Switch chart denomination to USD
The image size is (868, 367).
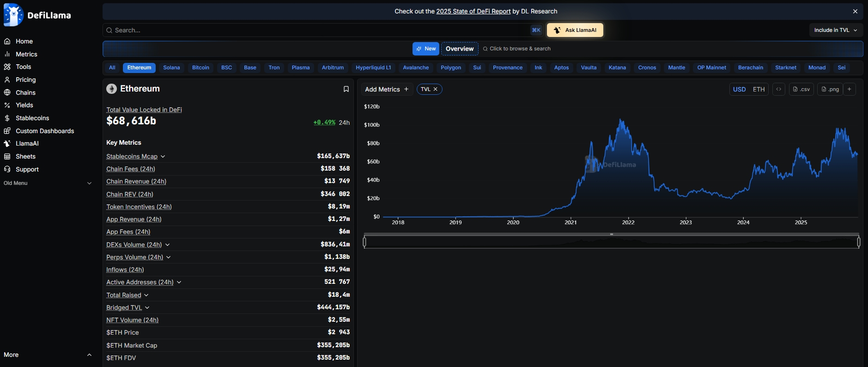click(740, 89)
